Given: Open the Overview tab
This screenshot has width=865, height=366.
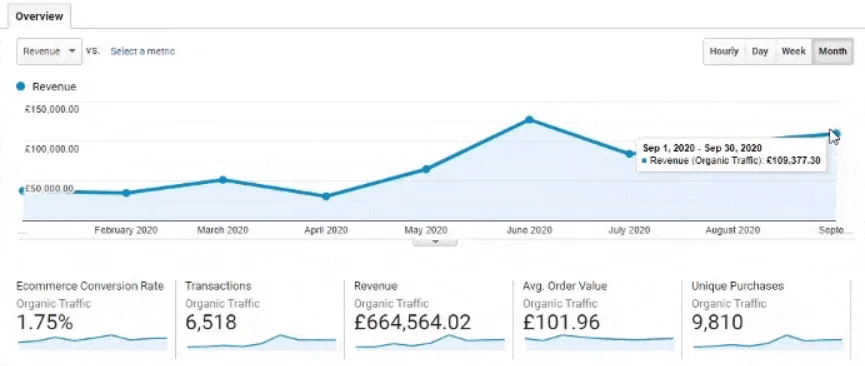Looking at the screenshot, I should (39, 16).
